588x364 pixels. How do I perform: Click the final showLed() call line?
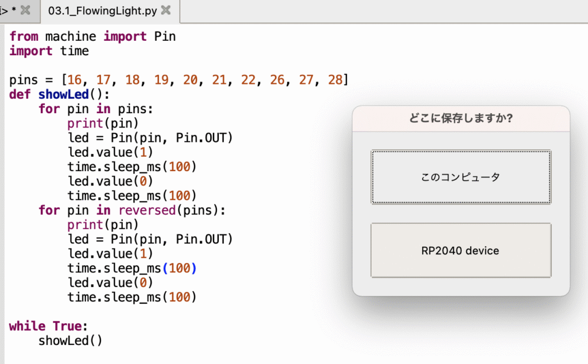(70, 340)
